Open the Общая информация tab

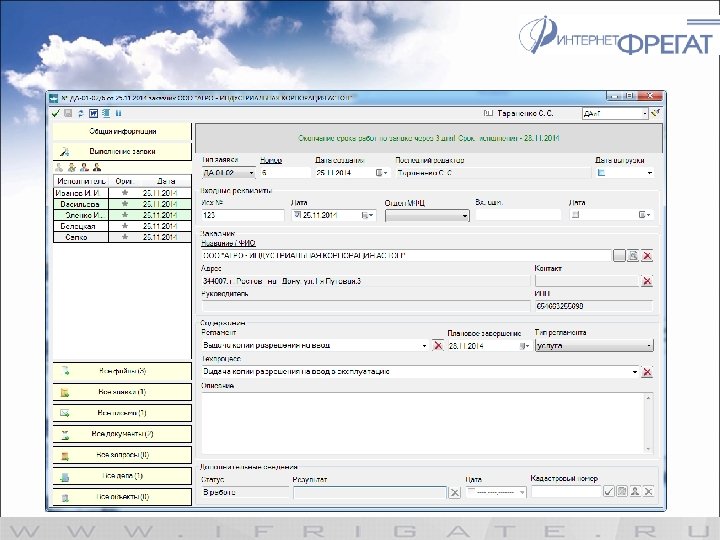[121, 131]
